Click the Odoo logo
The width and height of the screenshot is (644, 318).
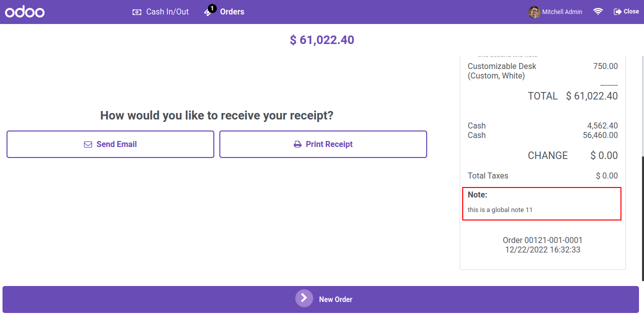[x=25, y=11]
